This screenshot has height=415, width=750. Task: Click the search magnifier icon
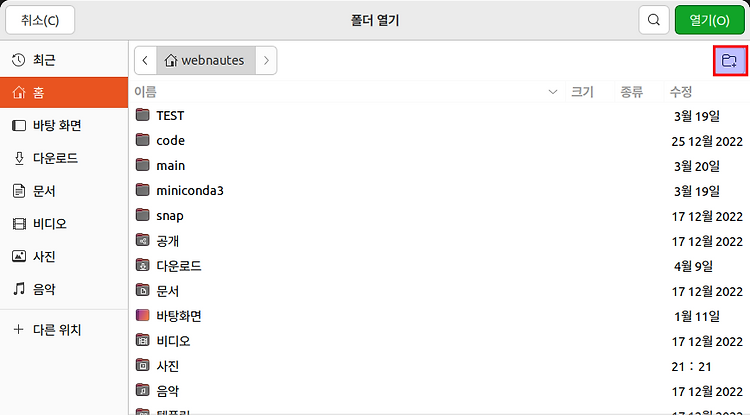653,20
